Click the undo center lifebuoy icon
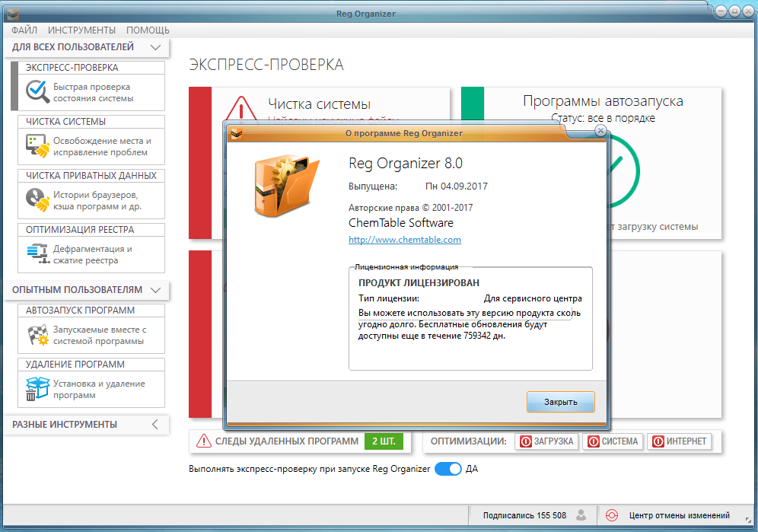Screen dimensions: 758x532 612,515
